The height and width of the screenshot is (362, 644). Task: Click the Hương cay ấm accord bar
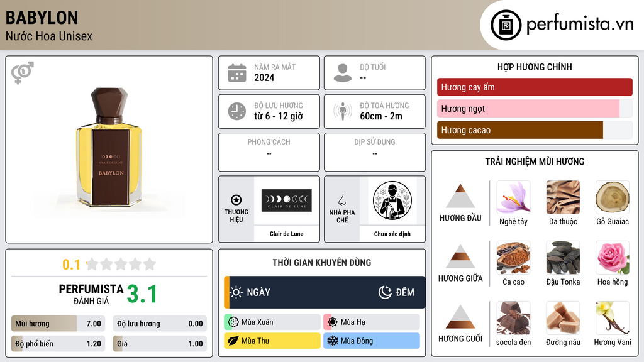coord(535,87)
